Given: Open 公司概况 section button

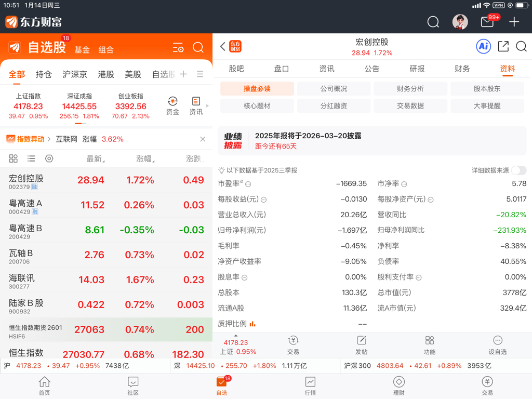Looking at the screenshot, I should (x=334, y=88).
